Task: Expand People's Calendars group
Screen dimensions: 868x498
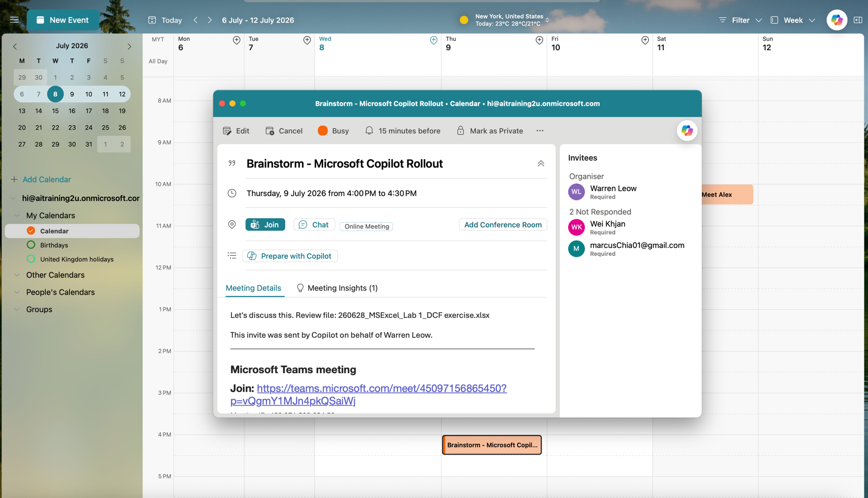Action: point(17,292)
